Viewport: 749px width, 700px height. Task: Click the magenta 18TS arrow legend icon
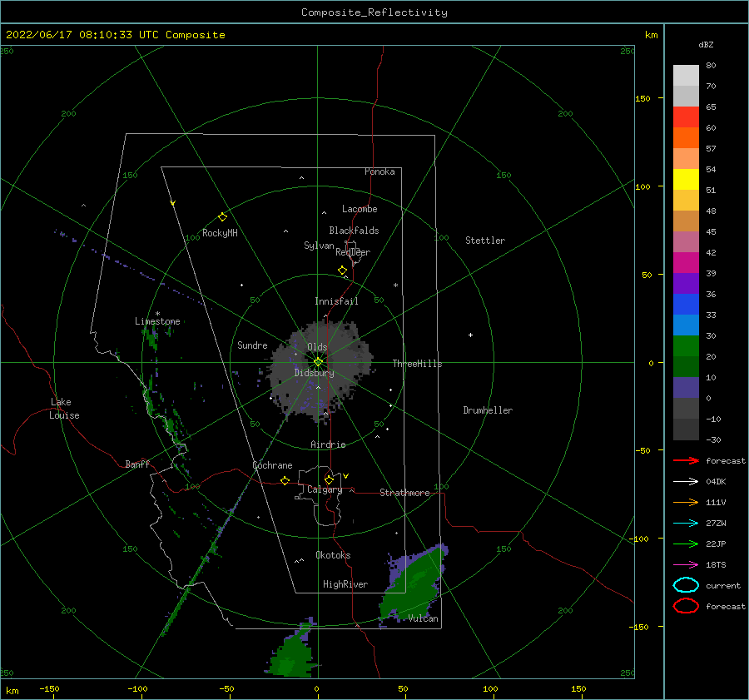click(x=686, y=565)
